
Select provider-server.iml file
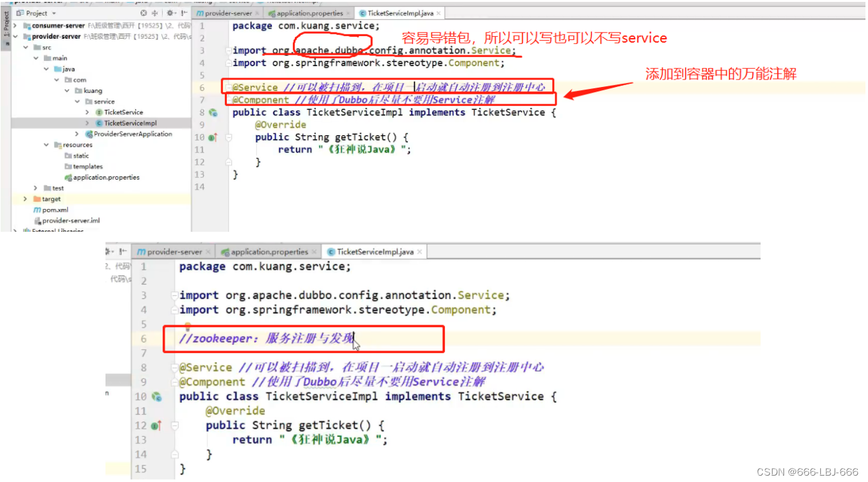coord(71,220)
